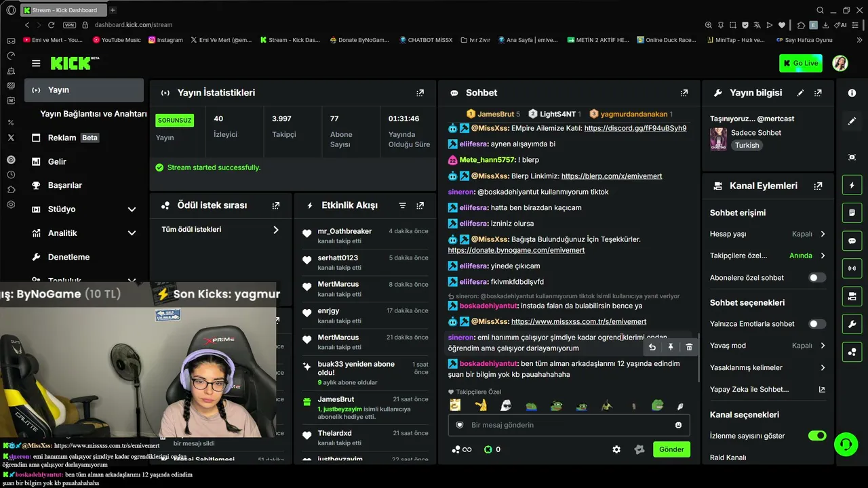Screen dimensions: 868x488
Task: Delete sineron's message with the trash icon
Action: pos(689,347)
